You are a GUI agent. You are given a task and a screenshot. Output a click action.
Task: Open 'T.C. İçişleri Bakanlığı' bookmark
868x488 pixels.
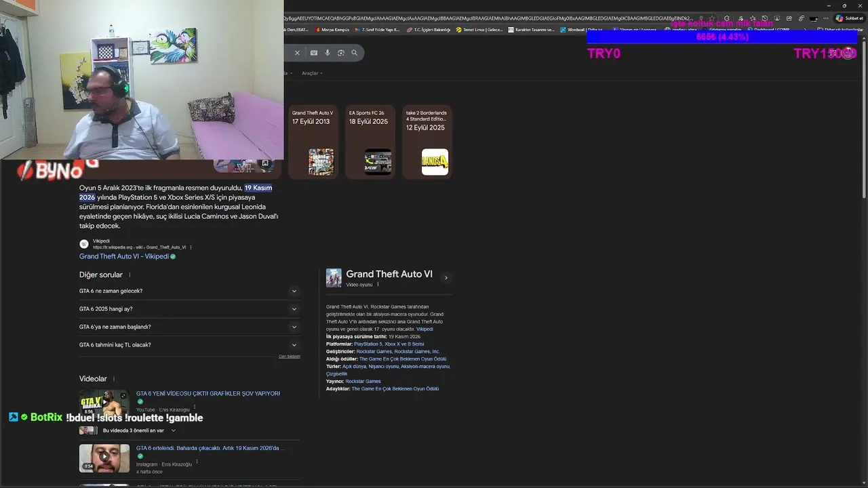(428, 30)
